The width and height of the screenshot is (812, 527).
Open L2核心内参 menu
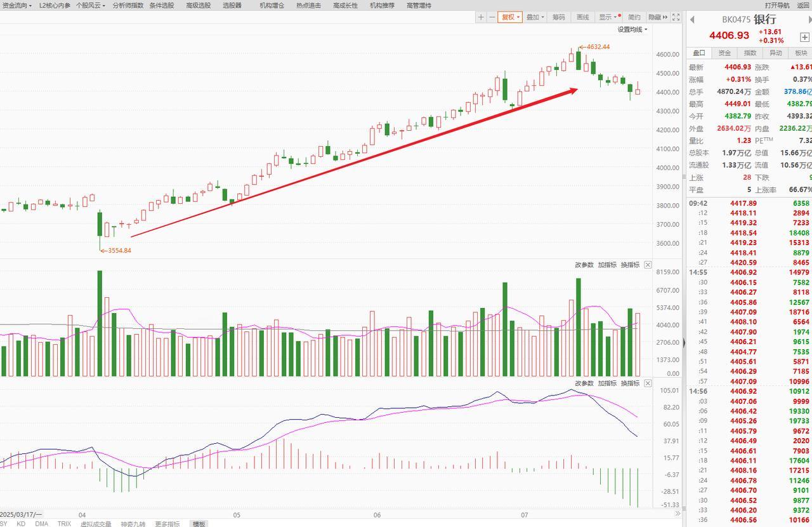55,5
